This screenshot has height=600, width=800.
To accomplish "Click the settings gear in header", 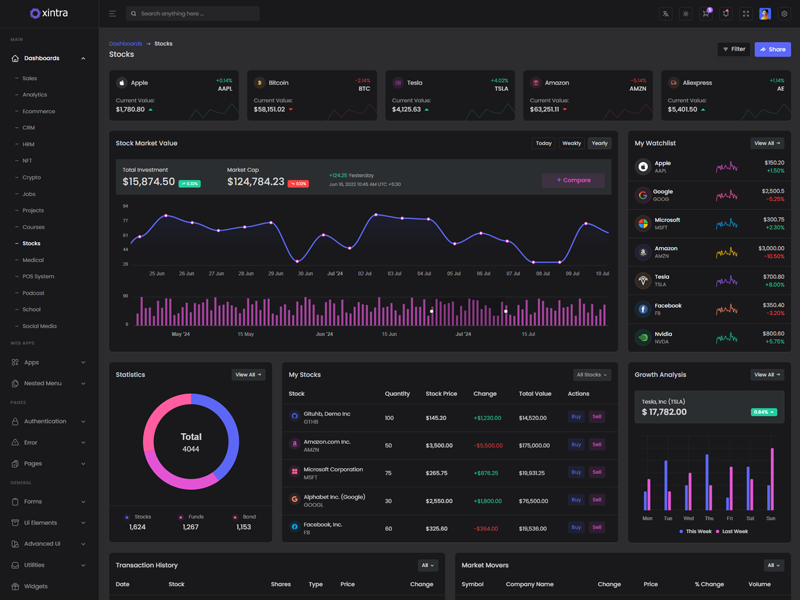I will point(784,14).
